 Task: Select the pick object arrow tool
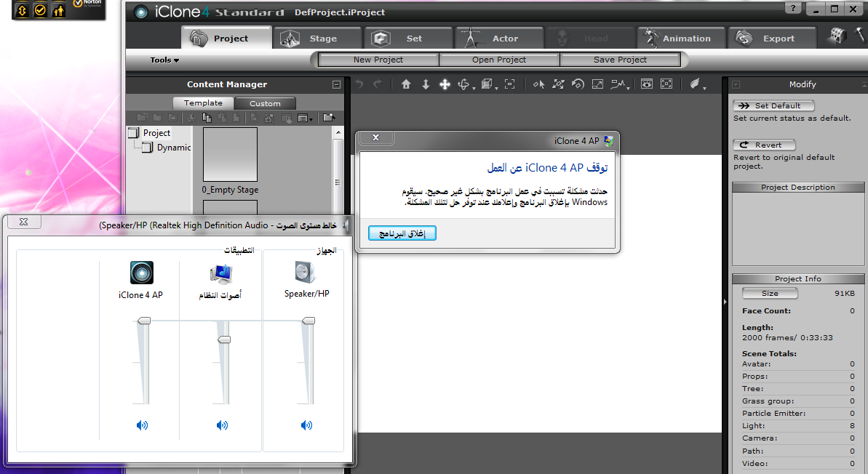click(x=538, y=84)
